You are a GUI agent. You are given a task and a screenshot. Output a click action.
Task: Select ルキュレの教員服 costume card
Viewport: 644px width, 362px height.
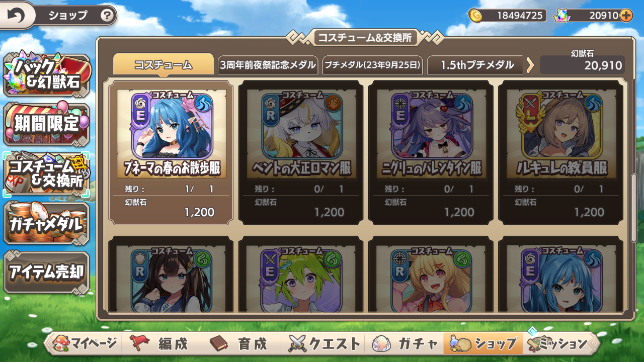click(560, 152)
